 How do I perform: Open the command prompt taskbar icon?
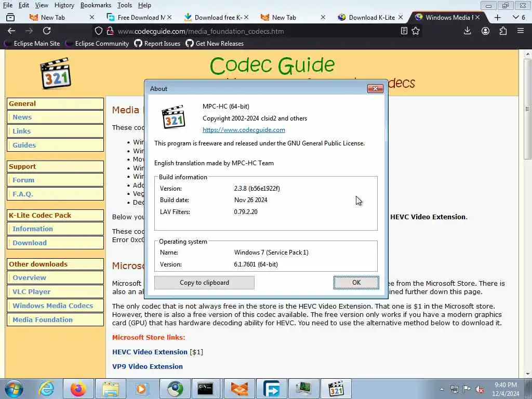coord(206,389)
